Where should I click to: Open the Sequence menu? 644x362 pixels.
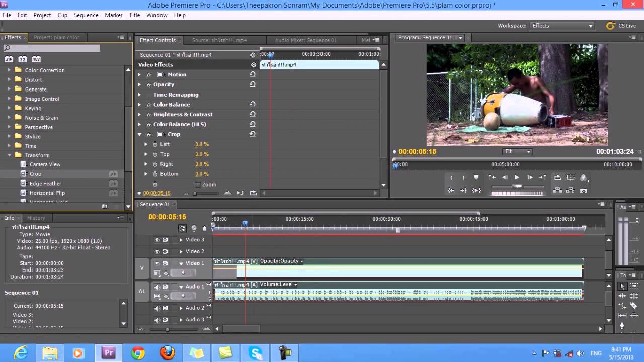[x=86, y=15]
